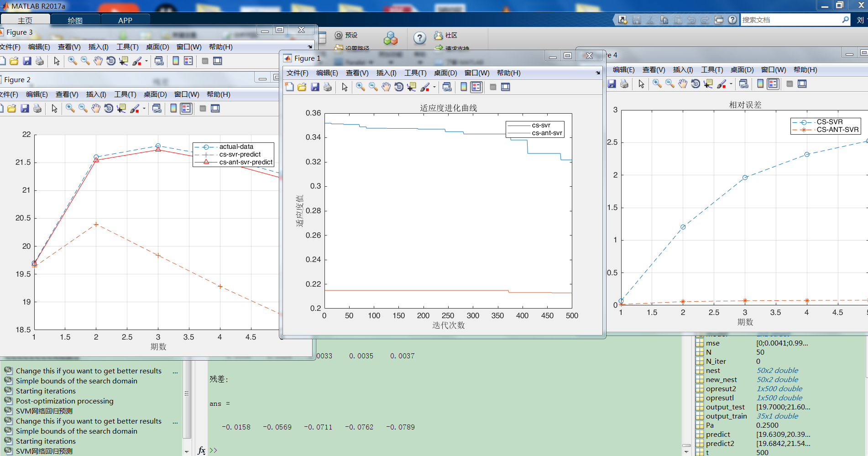
Task: Toggle Link Plot mode in Figure 1
Action: click(447, 87)
